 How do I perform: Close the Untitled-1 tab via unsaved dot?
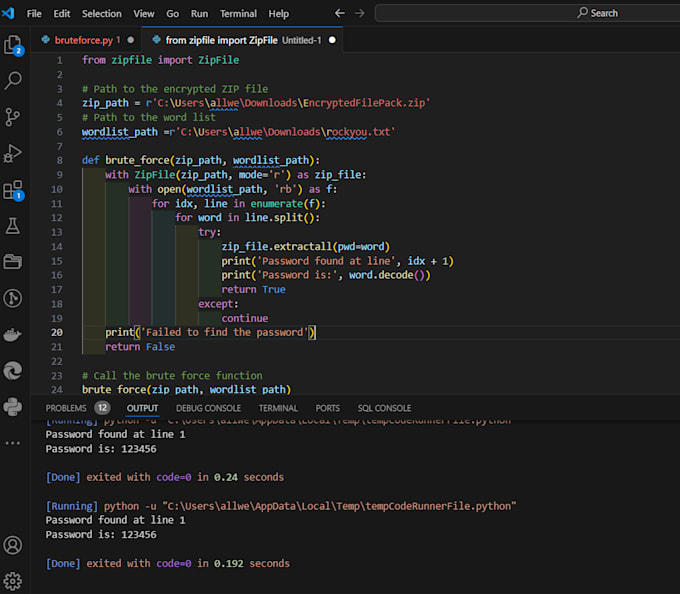[x=332, y=40]
